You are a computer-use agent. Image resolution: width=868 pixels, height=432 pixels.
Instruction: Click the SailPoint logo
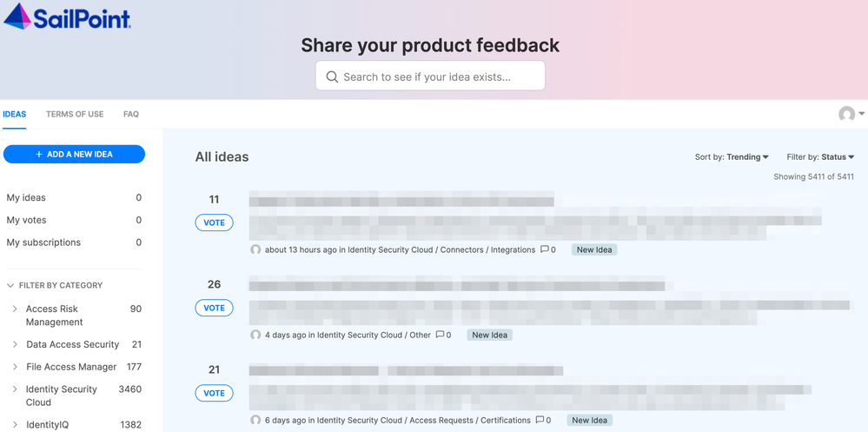coord(68,17)
